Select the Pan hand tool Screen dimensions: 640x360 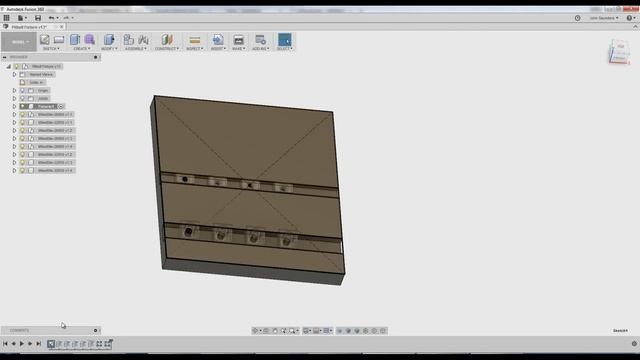pyautogui.click(x=275, y=331)
